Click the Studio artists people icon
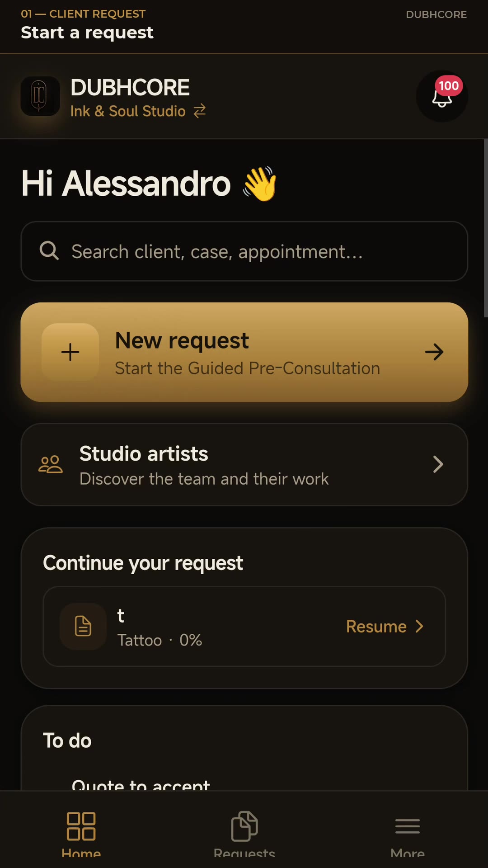The image size is (488, 868). pyautogui.click(x=51, y=464)
